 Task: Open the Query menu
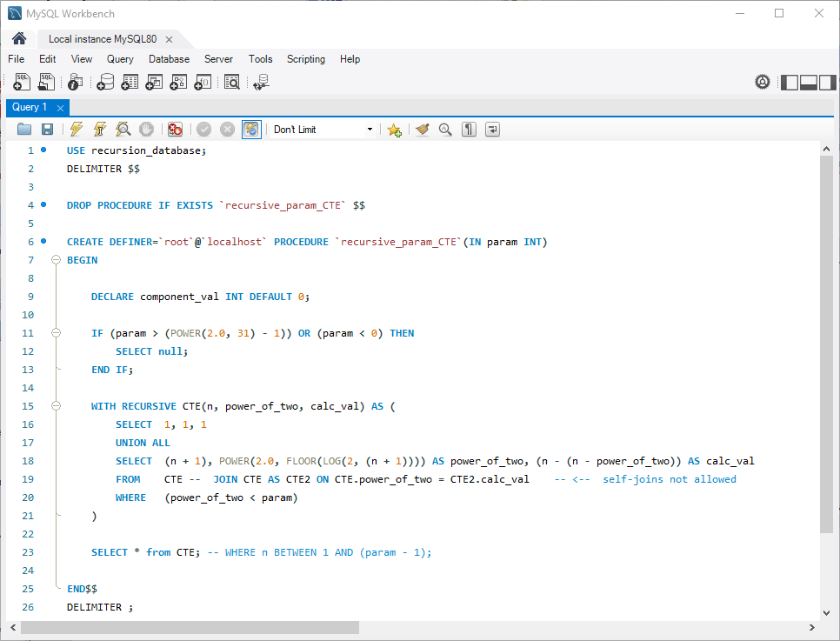coord(120,59)
